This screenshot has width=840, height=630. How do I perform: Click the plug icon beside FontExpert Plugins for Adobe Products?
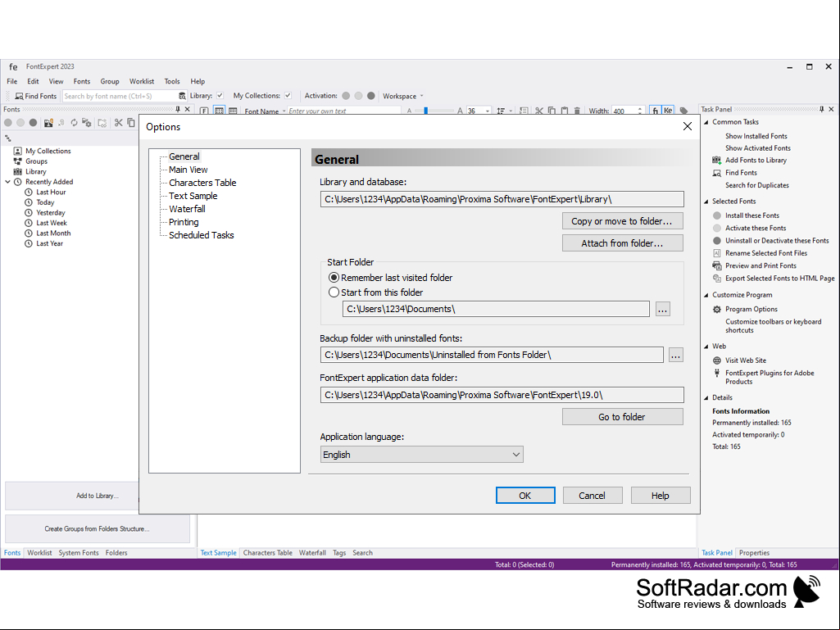click(717, 373)
